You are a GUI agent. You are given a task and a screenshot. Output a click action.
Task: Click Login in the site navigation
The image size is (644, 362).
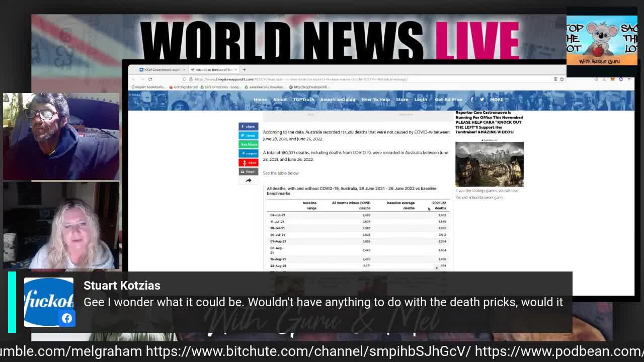421,100
